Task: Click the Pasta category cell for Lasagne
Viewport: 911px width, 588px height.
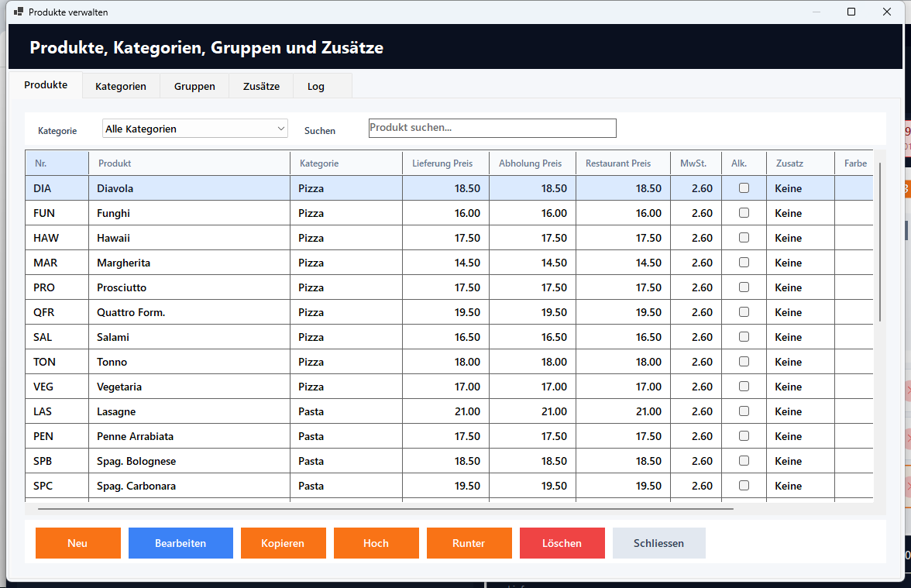Action: point(346,411)
